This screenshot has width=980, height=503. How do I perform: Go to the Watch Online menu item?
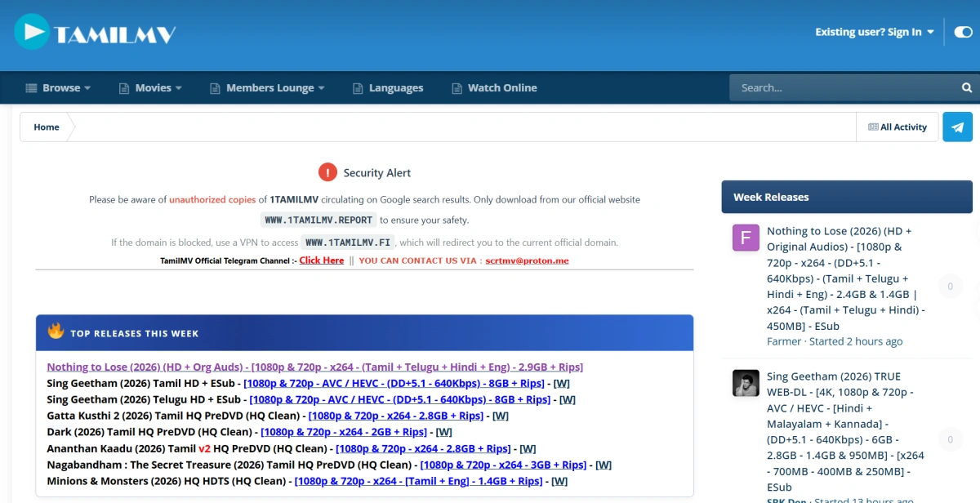tap(494, 87)
